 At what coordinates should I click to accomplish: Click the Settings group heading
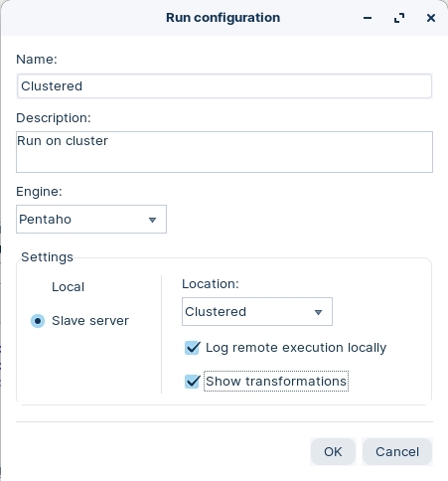[47, 257]
